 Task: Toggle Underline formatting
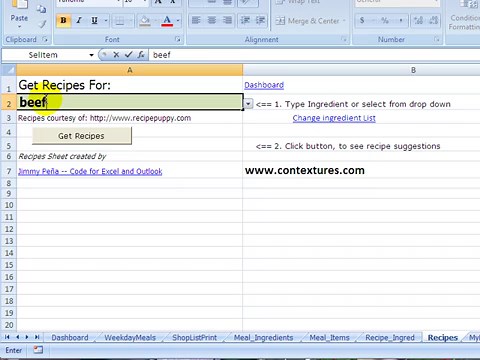[x=94, y=21]
